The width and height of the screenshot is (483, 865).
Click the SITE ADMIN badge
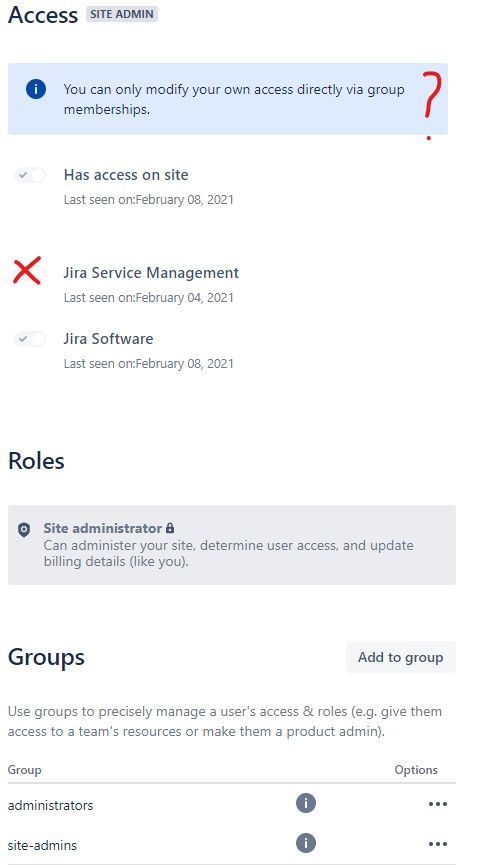(122, 14)
